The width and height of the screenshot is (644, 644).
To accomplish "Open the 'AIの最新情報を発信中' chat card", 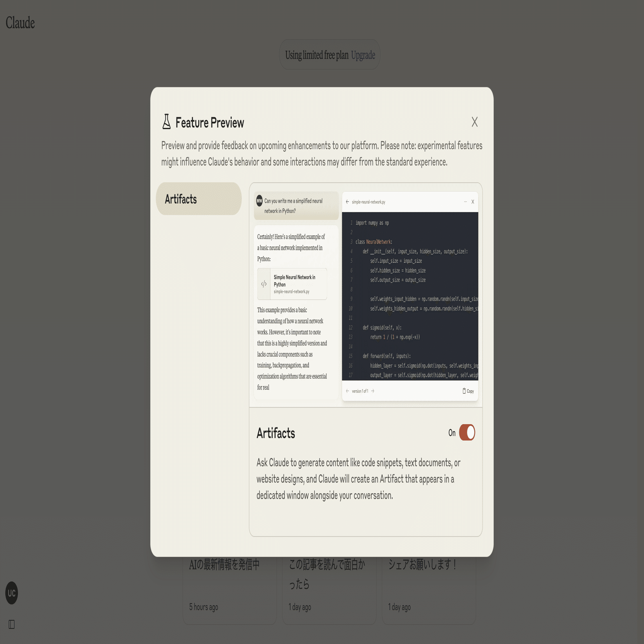I will click(230, 590).
